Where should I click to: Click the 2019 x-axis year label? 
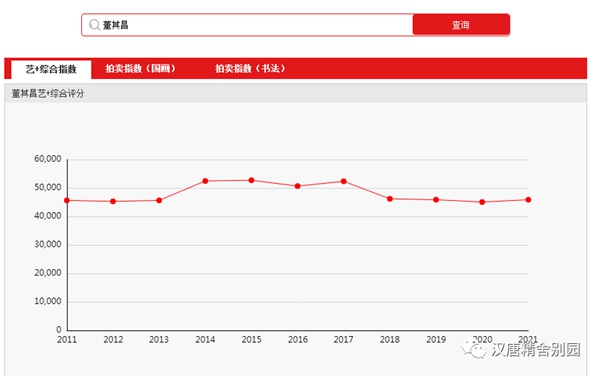tap(436, 340)
